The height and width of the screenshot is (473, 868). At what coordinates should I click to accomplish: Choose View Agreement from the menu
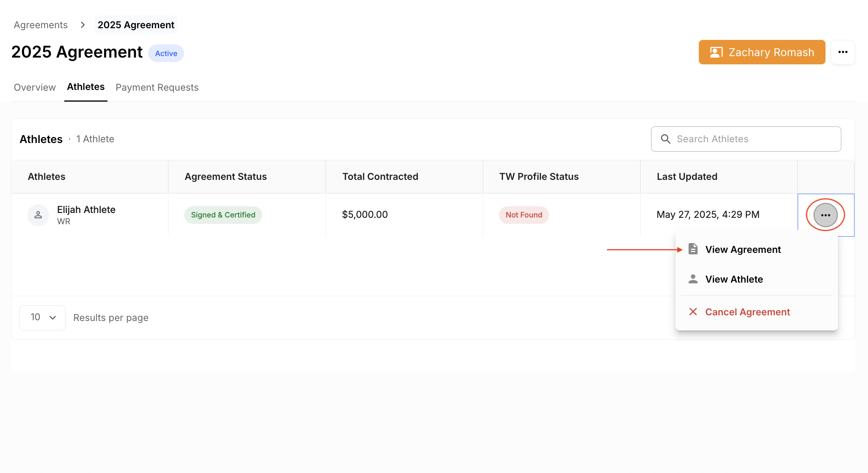(x=756, y=249)
